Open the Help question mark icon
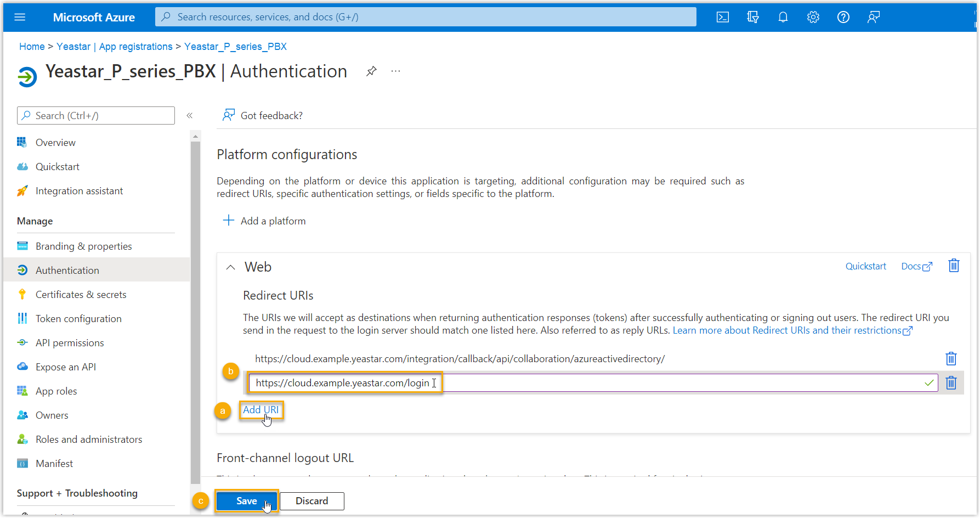980x518 pixels. [843, 17]
